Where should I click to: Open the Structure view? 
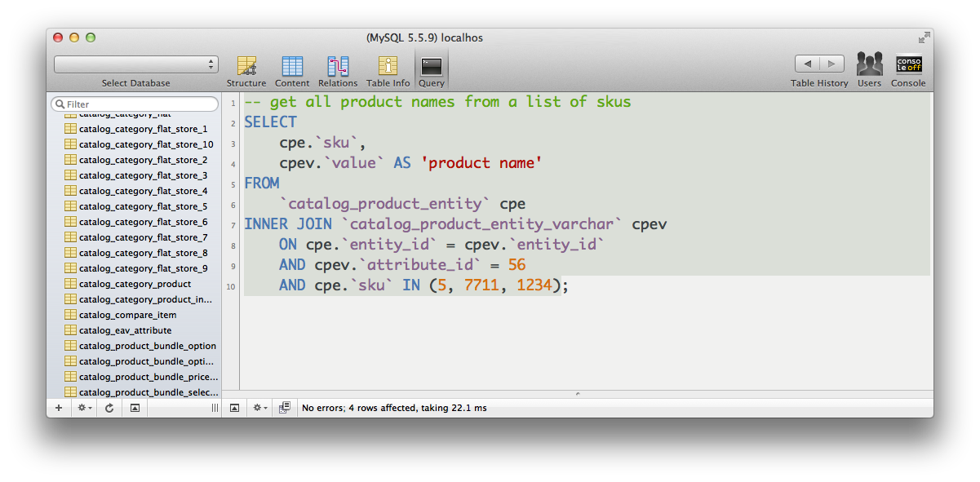246,72
